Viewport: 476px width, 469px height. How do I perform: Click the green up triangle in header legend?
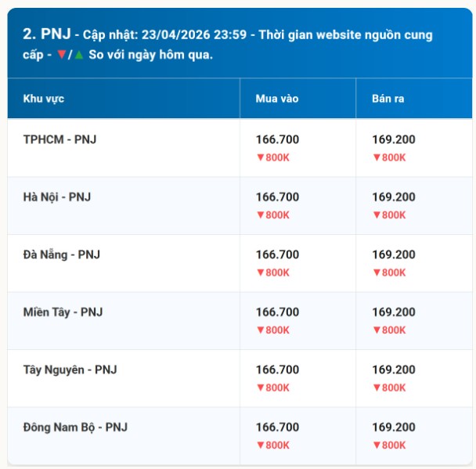[x=79, y=55]
